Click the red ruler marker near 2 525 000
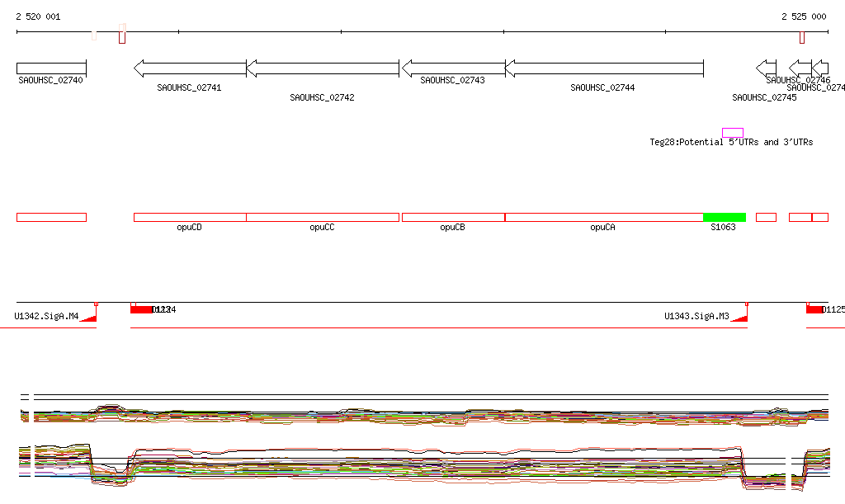 click(802, 38)
